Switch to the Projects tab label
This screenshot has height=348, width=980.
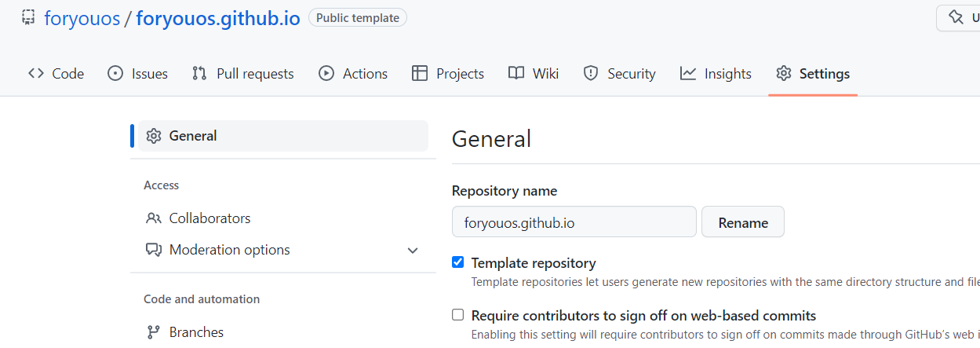pos(460,74)
